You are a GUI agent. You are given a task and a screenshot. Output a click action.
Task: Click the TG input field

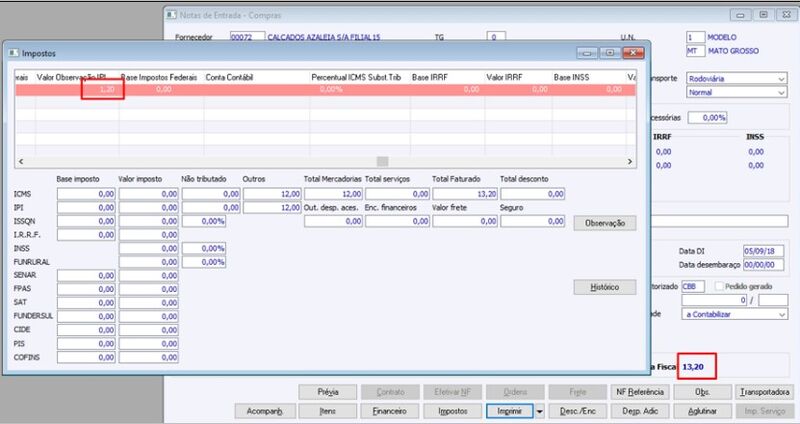click(496, 37)
